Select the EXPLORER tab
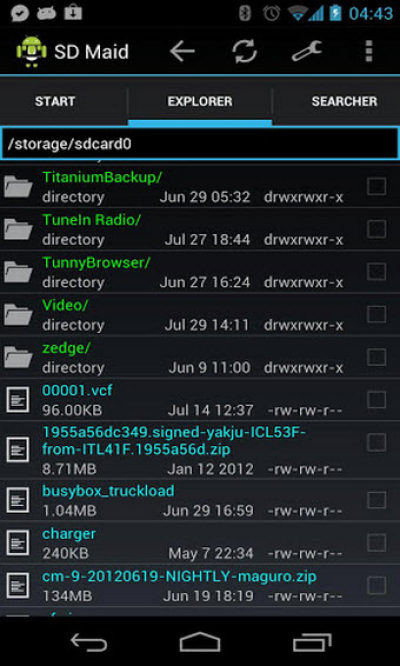Image resolution: width=400 pixels, height=666 pixels. (x=200, y=102)
